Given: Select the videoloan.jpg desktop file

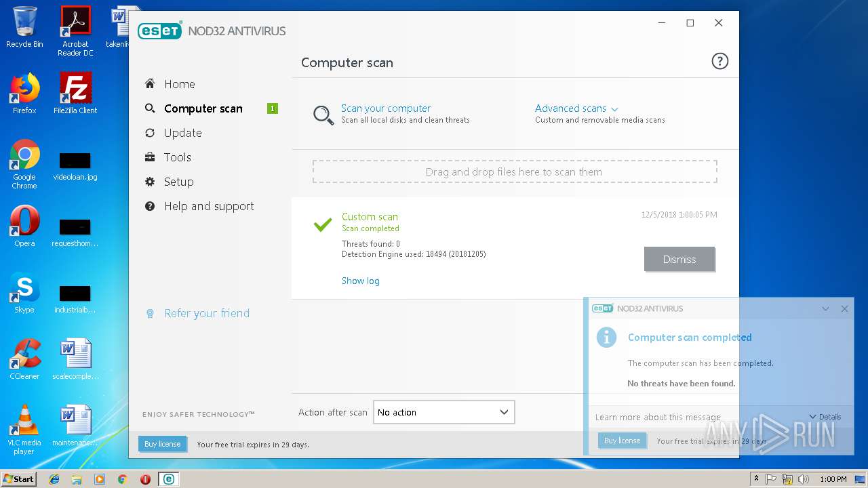Looking at the screenshot, I should coord(75,167).
